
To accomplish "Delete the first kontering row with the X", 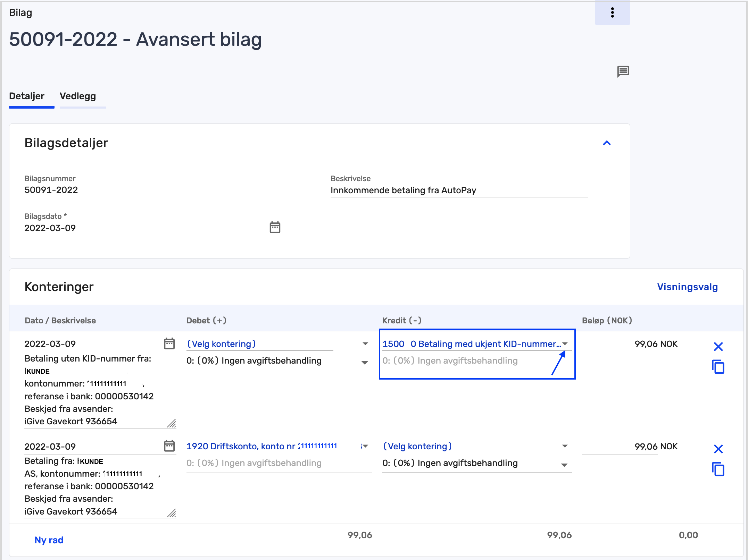I will 718,346.
